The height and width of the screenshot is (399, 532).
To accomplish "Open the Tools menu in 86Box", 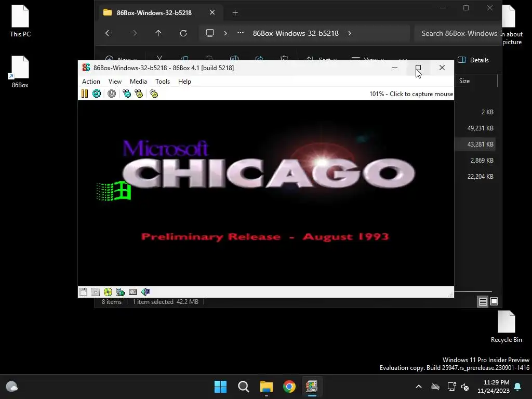I will click(x=163, y=82).
